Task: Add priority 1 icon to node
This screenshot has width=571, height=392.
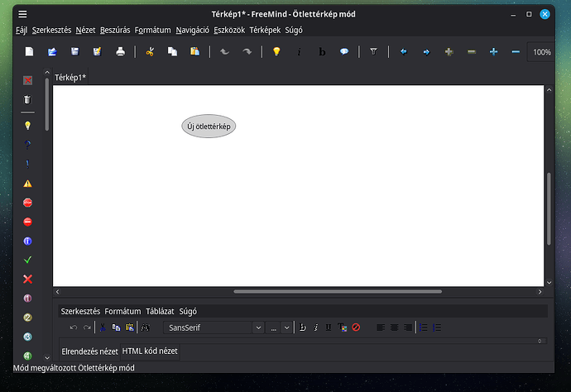Action: click(27, 299)
